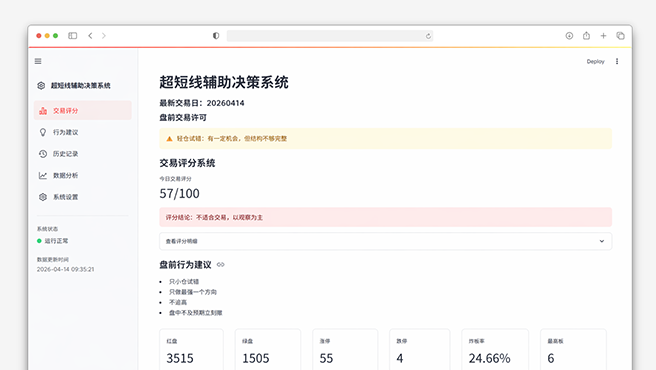Viewport: 656px width, 370px height.
Task: Click the warning triangle icon in yellow alert
Action: tap(169, 139)
